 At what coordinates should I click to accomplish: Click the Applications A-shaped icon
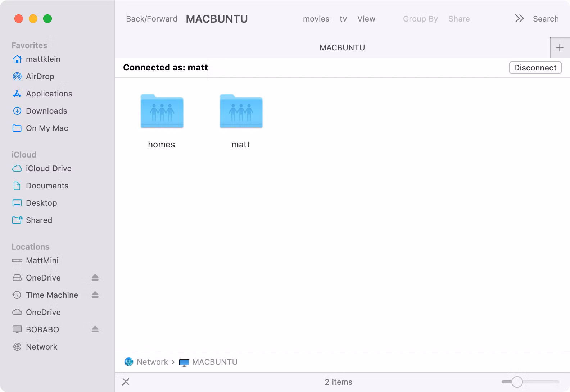[17, 94]
